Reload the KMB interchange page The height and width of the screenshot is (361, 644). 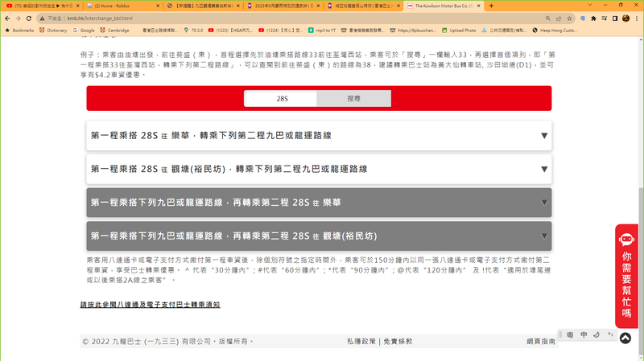(x=29, y=18)
